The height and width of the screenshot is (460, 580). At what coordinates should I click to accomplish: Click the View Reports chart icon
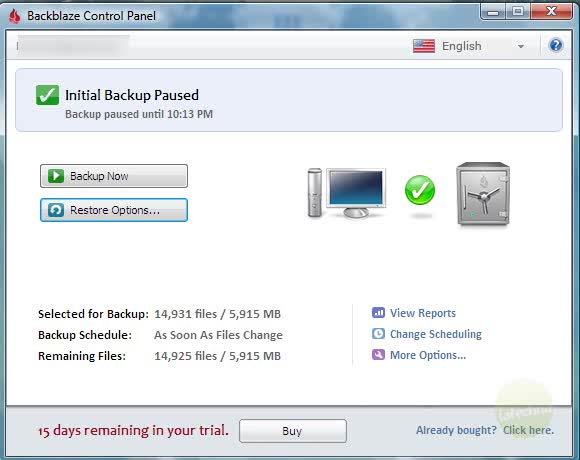(x=378, y=313)
